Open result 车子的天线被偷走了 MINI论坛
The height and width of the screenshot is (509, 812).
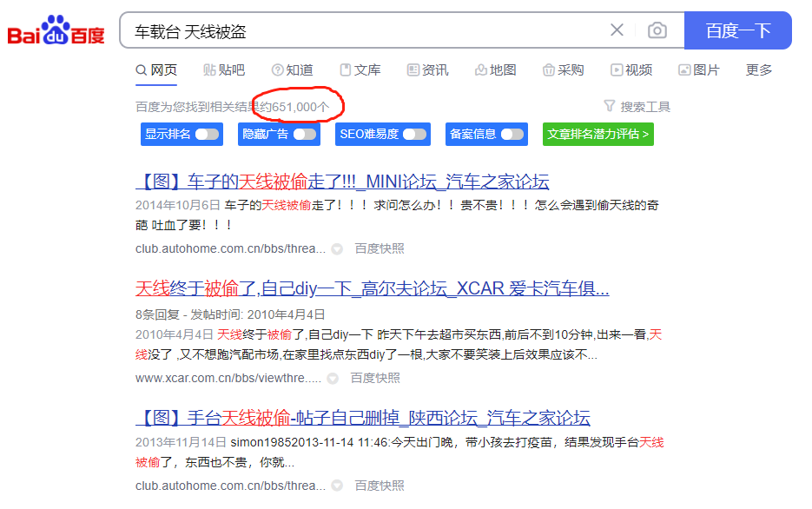(x=342, y=182)
